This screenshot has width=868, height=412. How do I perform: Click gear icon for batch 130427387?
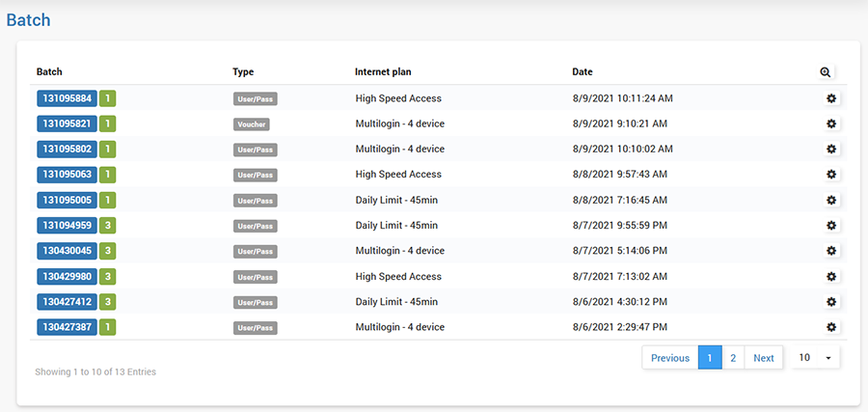pyautogui.click(x=831, y=327)
